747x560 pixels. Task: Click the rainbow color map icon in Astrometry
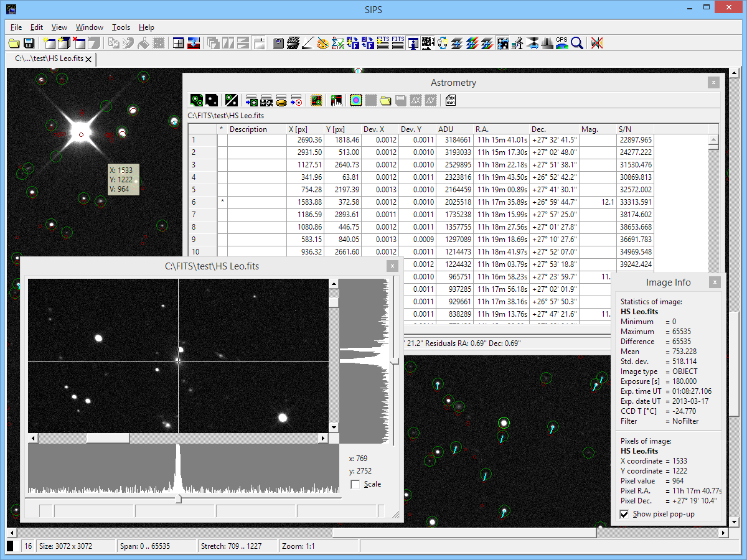coord(356,100)
